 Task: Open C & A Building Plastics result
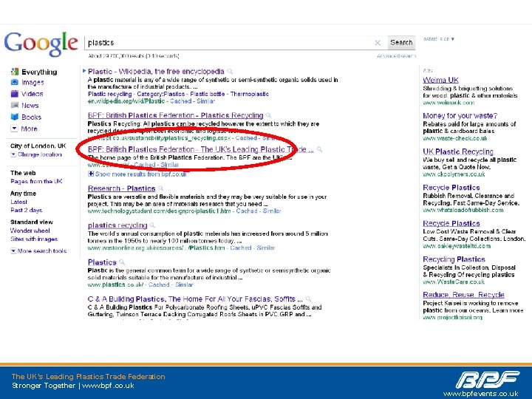pyautogui.click(x=195, y=299)
